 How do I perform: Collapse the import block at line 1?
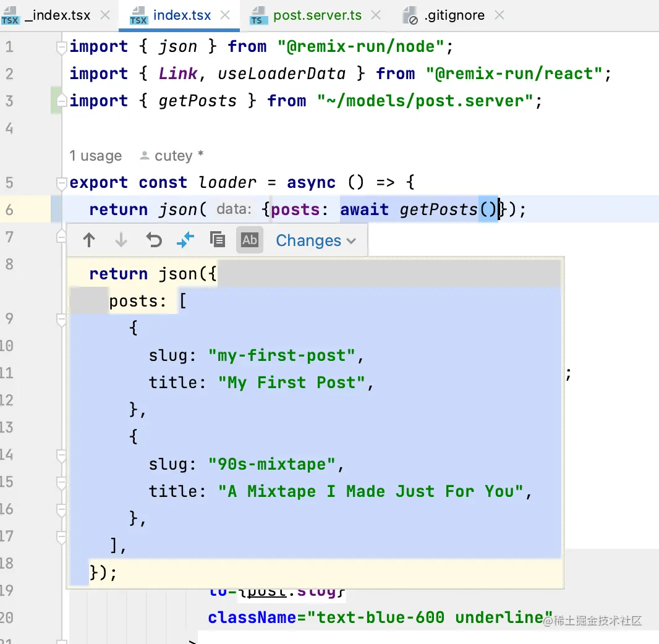coord(61,46)
